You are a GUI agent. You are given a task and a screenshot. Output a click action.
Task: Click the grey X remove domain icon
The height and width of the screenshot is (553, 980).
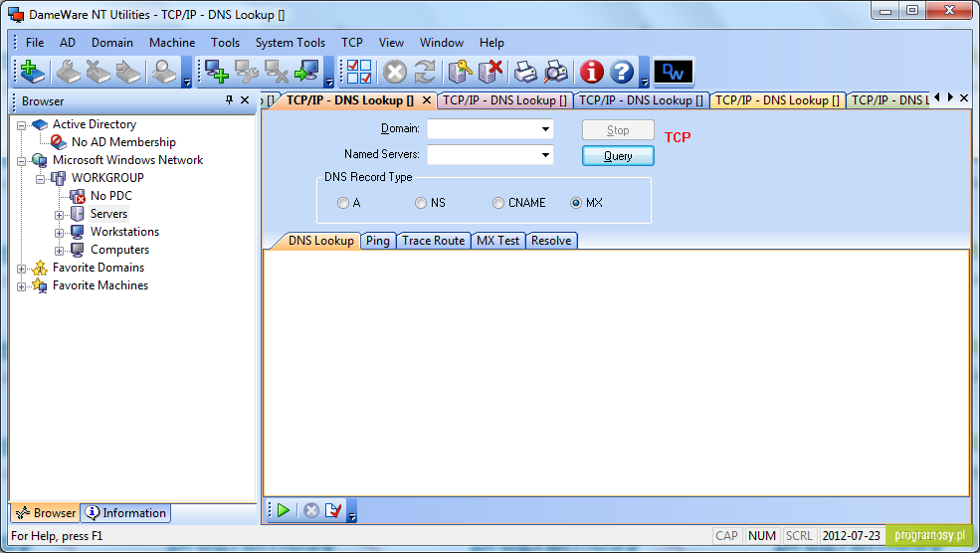point(98,72)
